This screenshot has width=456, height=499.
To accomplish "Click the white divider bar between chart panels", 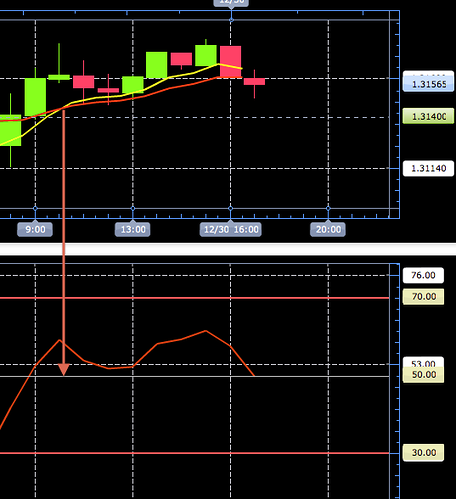I will (228, 249).
